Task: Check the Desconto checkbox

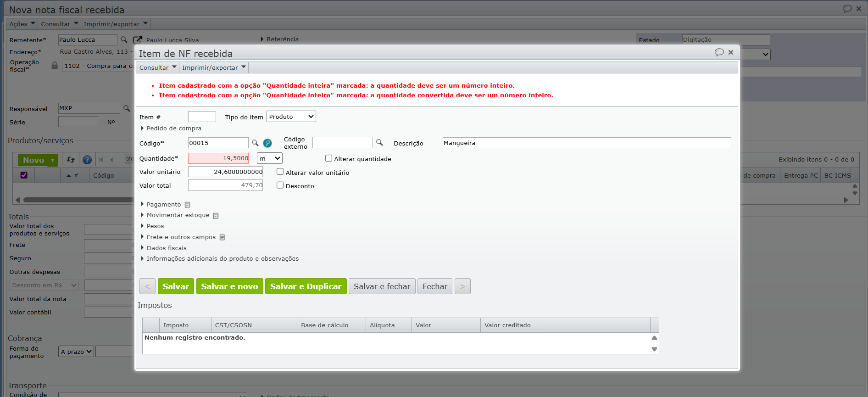Action: [x=280, y=185]
